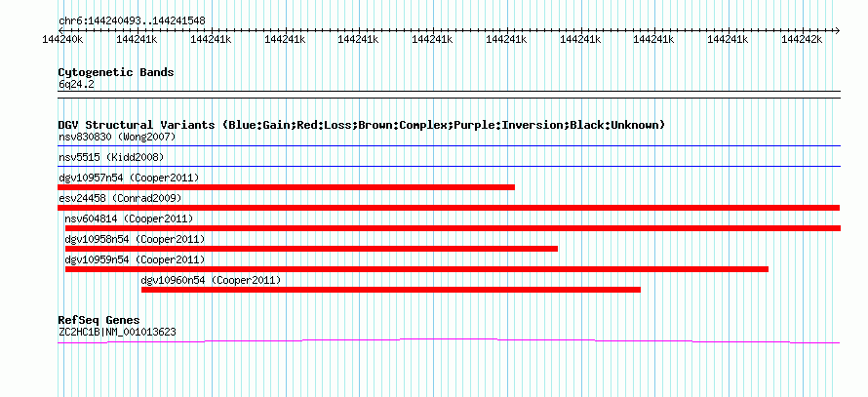Click the right arrowhead of the coordinate ruler
The width and height of the screenshot is (868, 397).
coord(837,30)
